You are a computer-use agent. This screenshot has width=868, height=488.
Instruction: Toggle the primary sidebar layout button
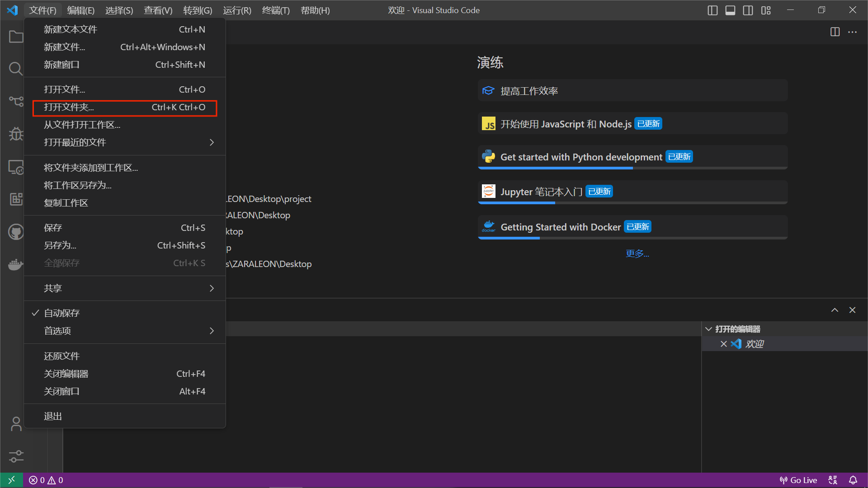[712, 10]
